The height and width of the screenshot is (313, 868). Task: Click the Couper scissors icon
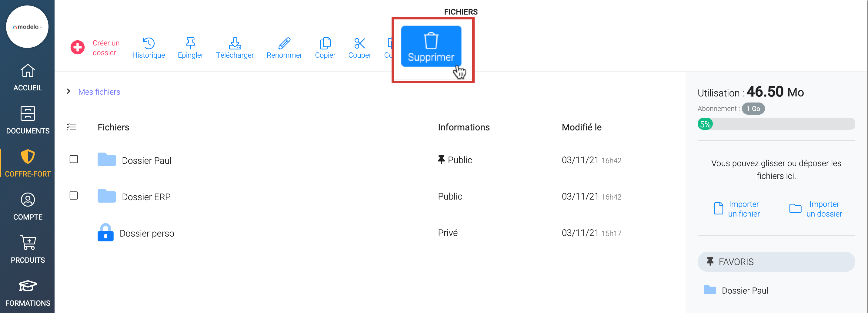(359, 43)
